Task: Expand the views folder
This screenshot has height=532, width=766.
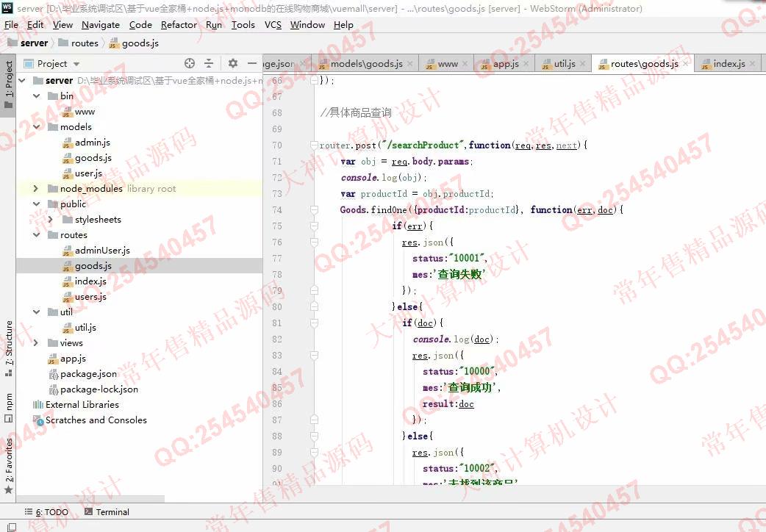Action: pyautogui.click(x=36, y=343)
